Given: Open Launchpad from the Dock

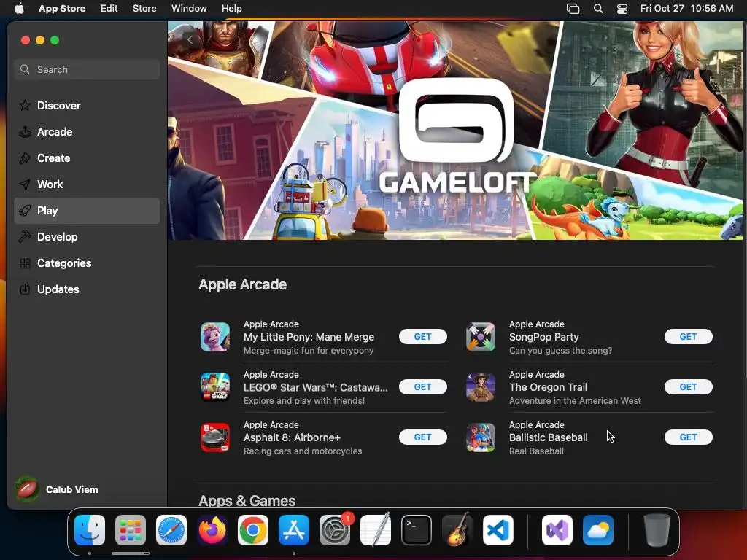Looking at the screenshot, I should (x=131, y=530).
